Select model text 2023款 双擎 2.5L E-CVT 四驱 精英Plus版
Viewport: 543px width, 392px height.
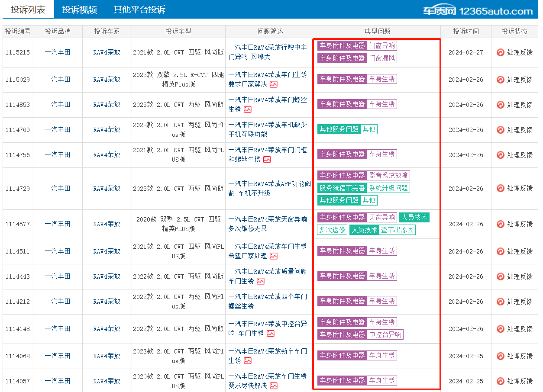(178, 80)
